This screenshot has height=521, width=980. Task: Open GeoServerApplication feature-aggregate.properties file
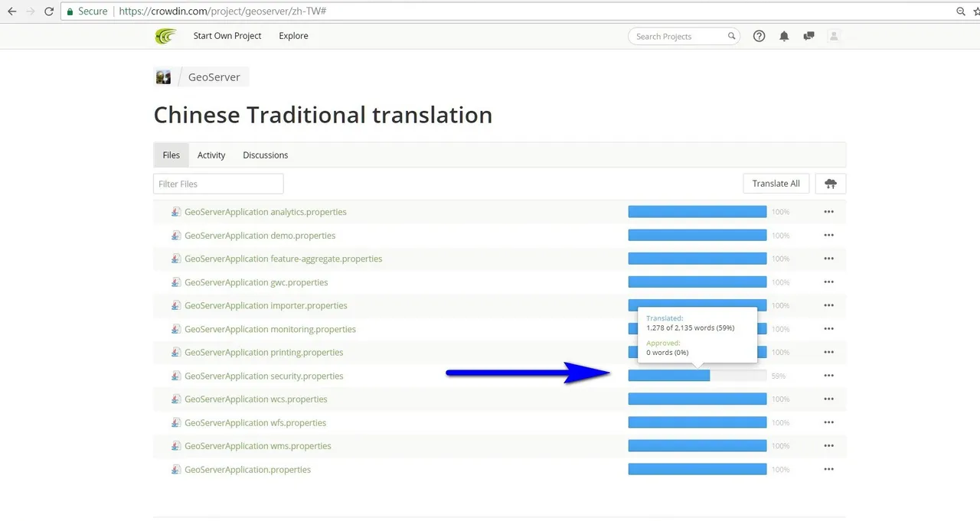tap(283, 259)
